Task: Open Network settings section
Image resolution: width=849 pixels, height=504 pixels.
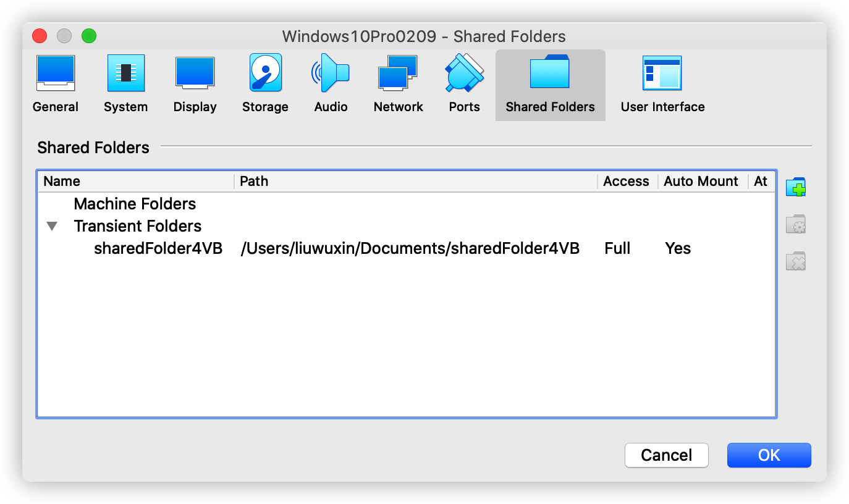Action: [x=398, y=85]
